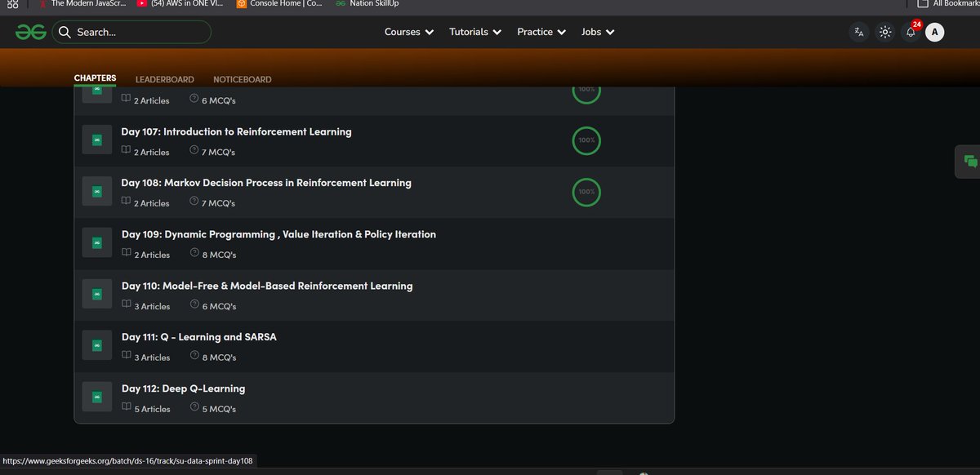Click the Day 111 articles book icon

click(126, 357)
